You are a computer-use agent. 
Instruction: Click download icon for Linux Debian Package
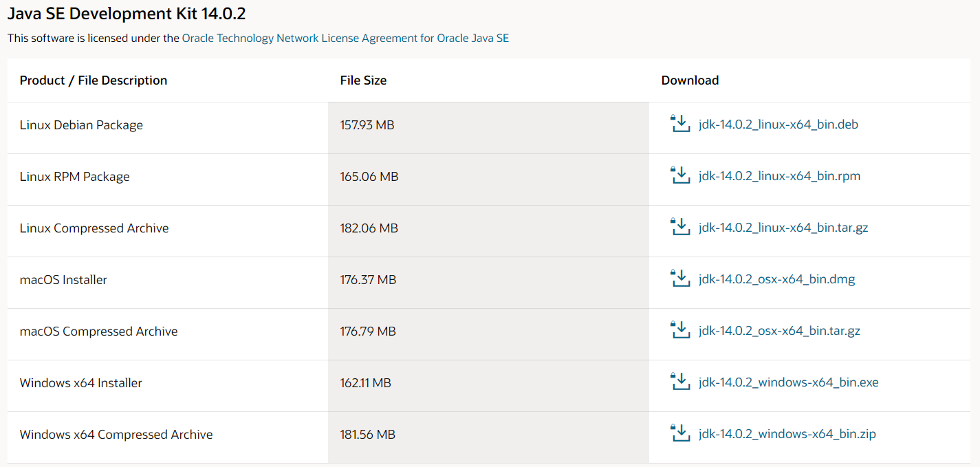[x=679, y=124]
